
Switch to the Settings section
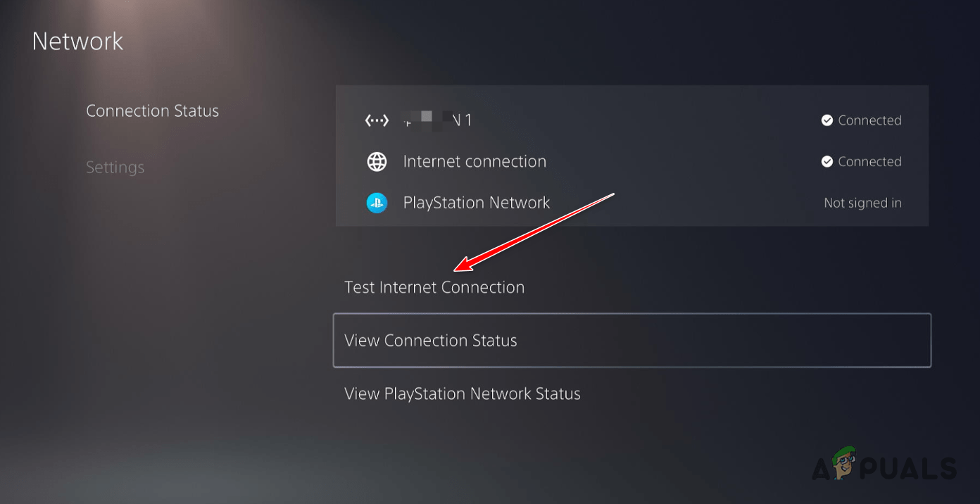coord(115,167)
